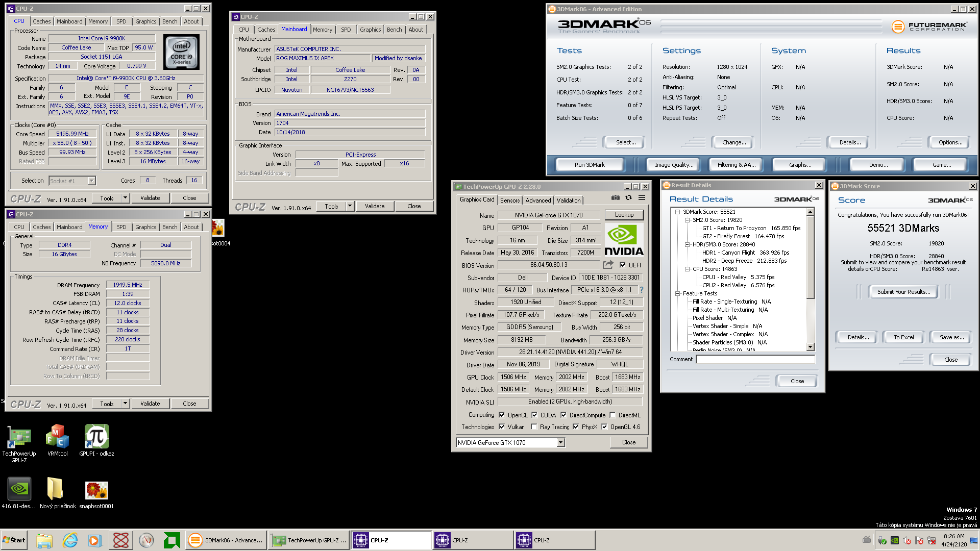Open Bench tab in Memory CPU-Z window
980x551 pixels.
point(170,227)
